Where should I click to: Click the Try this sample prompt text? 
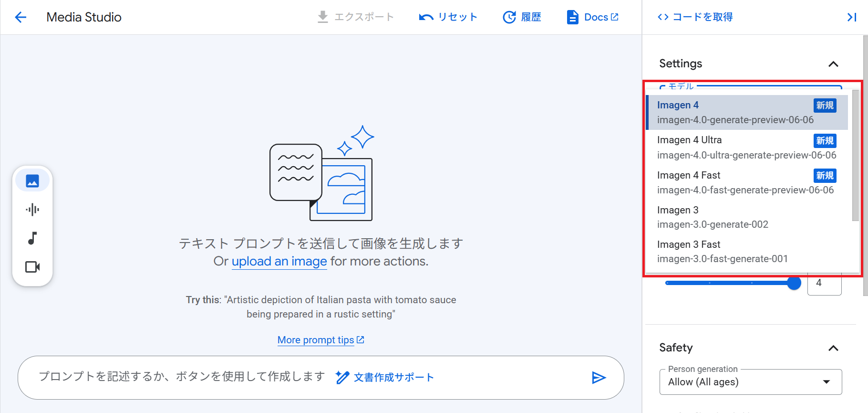(321, 307)
